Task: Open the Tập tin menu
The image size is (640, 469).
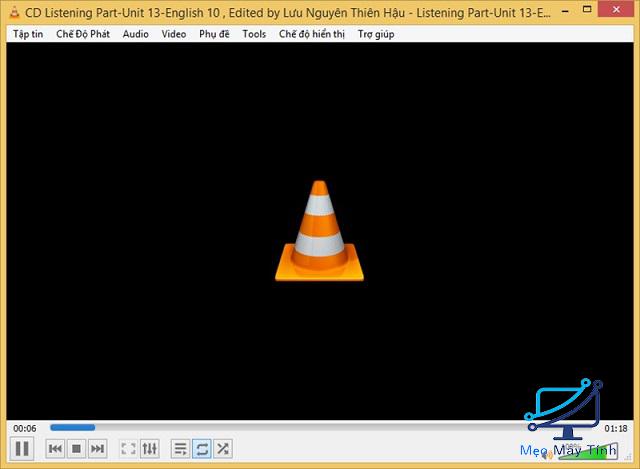Action: (28, 34)
